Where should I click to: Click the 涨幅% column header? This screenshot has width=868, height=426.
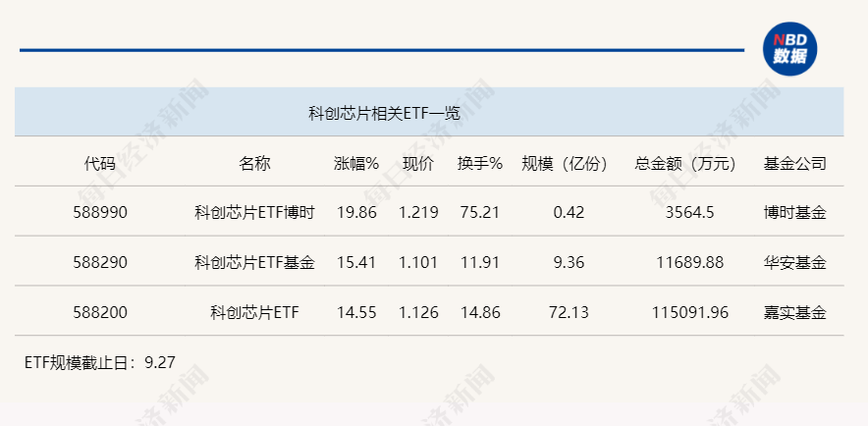pos(355,163)
